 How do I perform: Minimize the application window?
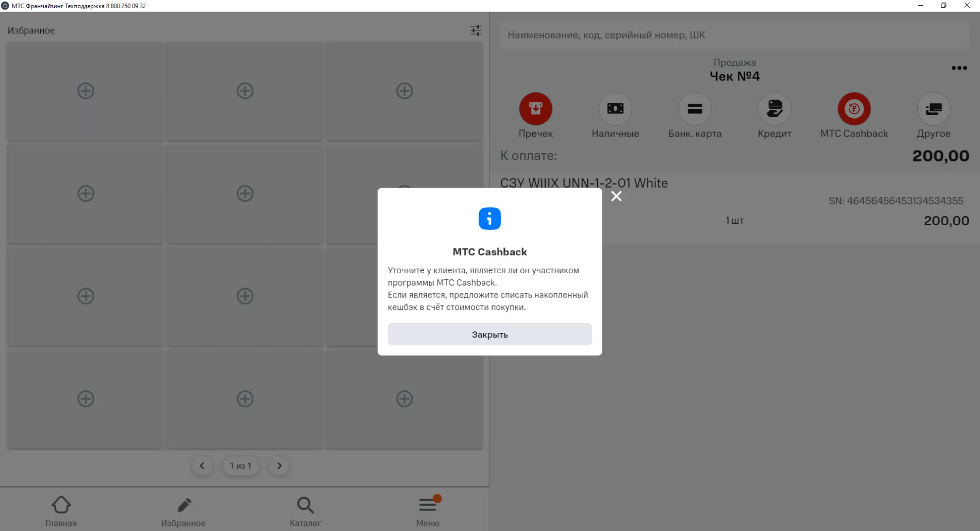920,6
